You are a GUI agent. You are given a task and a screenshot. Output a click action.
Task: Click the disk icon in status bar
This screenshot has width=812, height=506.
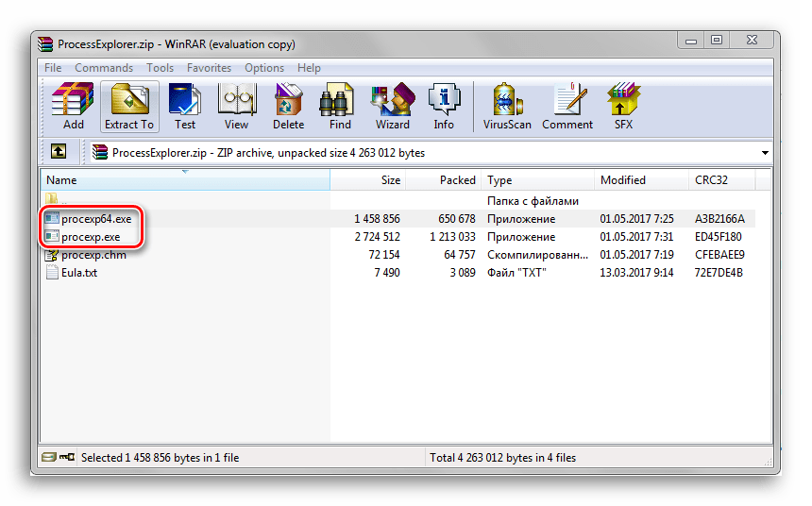[x=49, y=457]
